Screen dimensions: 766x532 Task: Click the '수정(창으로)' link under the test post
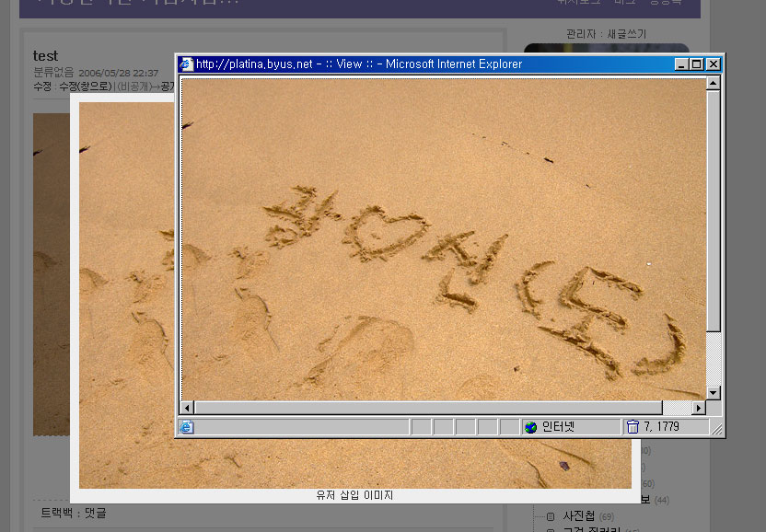coord(86,87)
